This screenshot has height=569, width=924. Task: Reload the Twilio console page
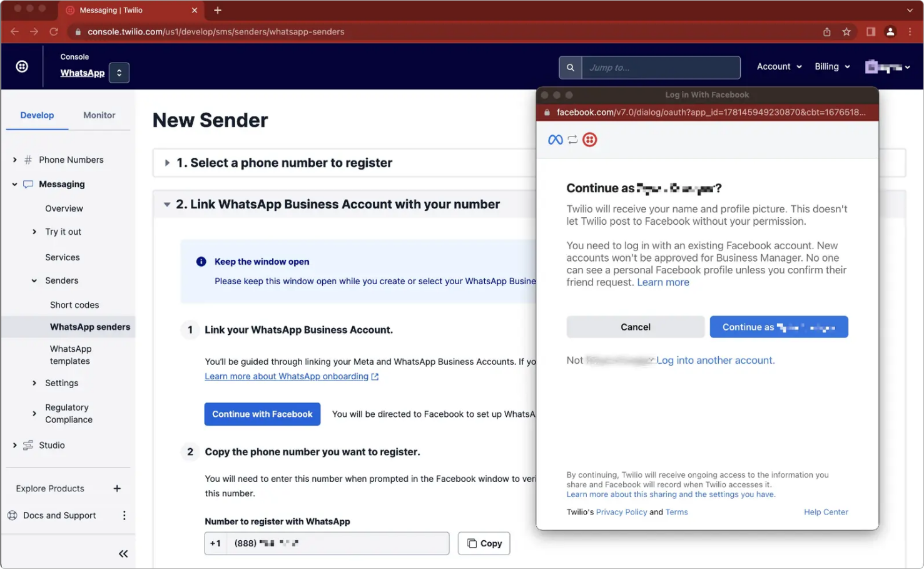(x=54, y=31)
